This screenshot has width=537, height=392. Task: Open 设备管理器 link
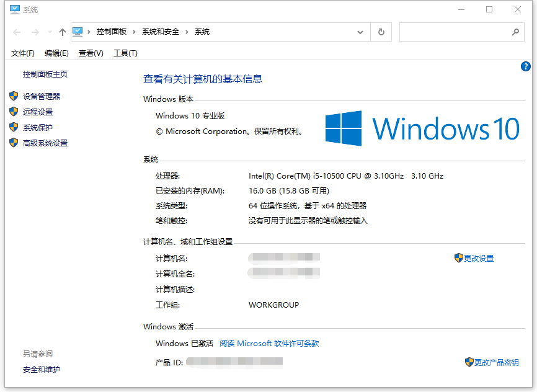(42, 97)
